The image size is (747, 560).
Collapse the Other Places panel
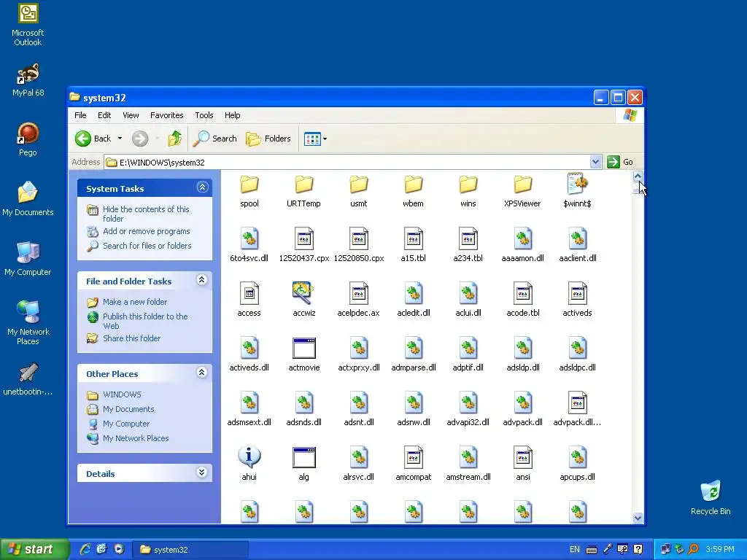(x=202, y=373)
